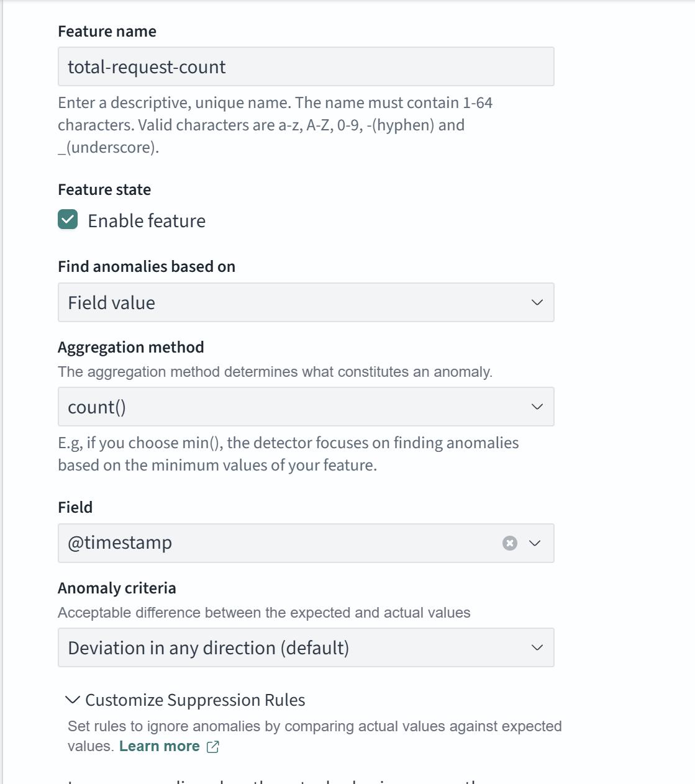
Task: Toggle the Customize Suppression Rules section title
Action: (x=195, y=700)
